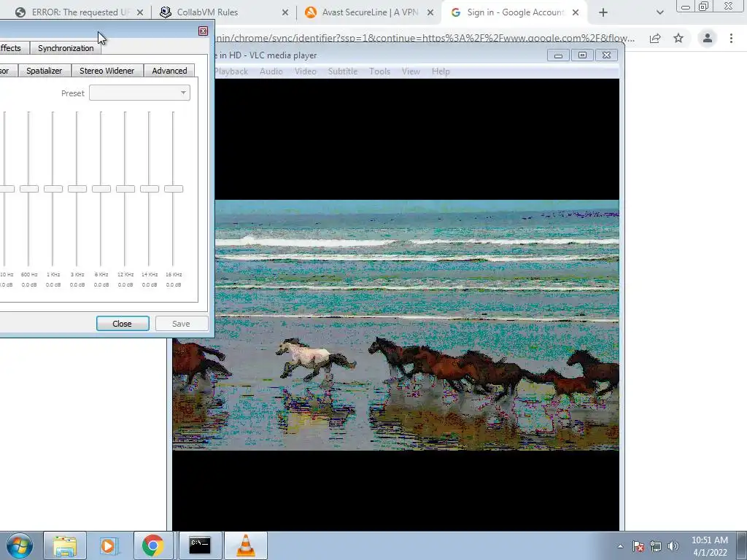Open new Chrome tab with plus button

[603, 12]
